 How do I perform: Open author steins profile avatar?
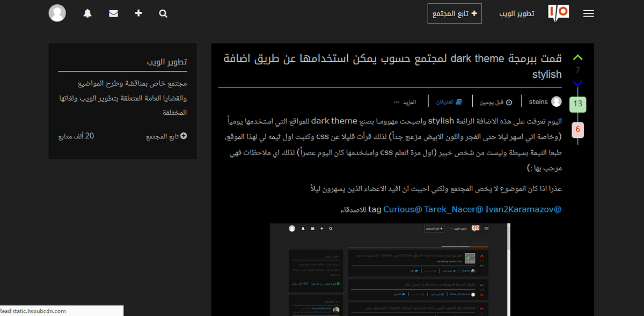point(557,101)
